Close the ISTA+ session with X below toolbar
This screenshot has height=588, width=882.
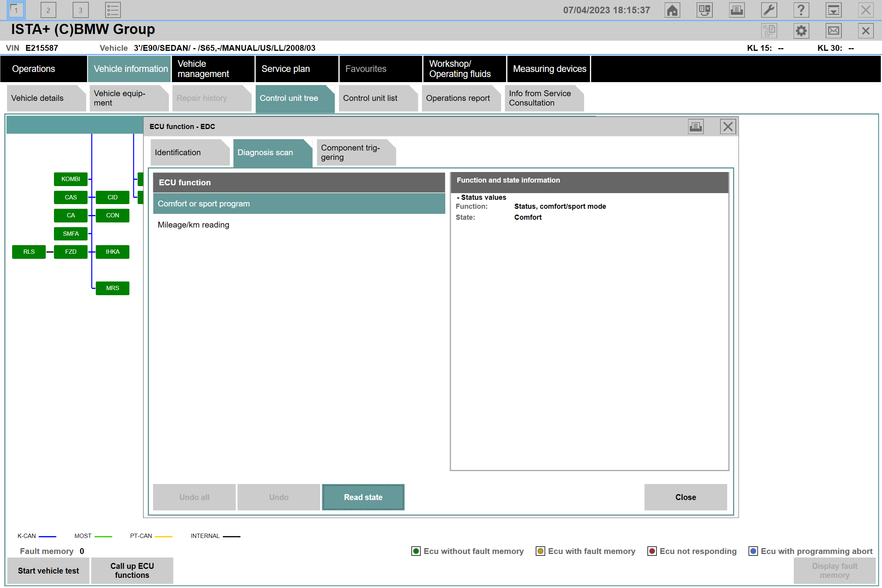pos(866,30)
